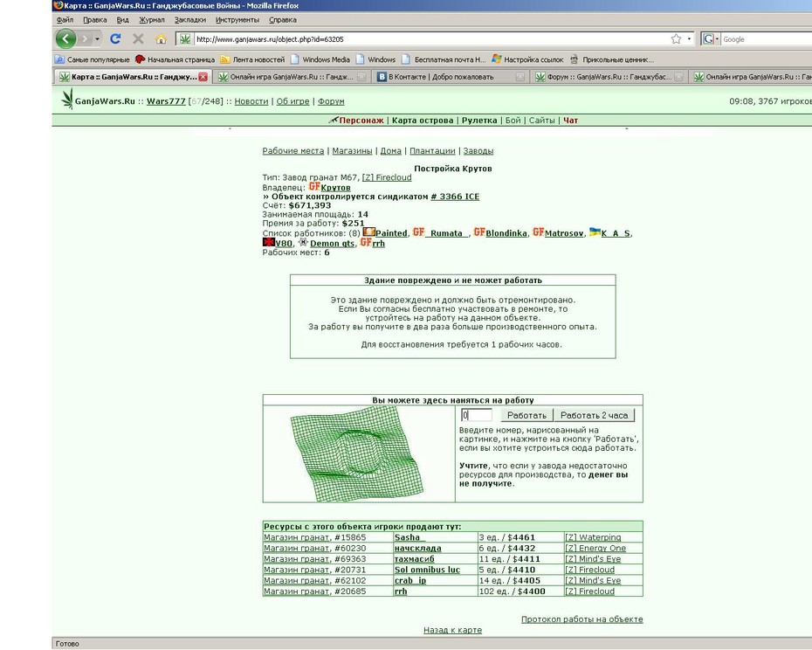Open the Инструменты menu
The image size is (812, 650).
point(237,20)
